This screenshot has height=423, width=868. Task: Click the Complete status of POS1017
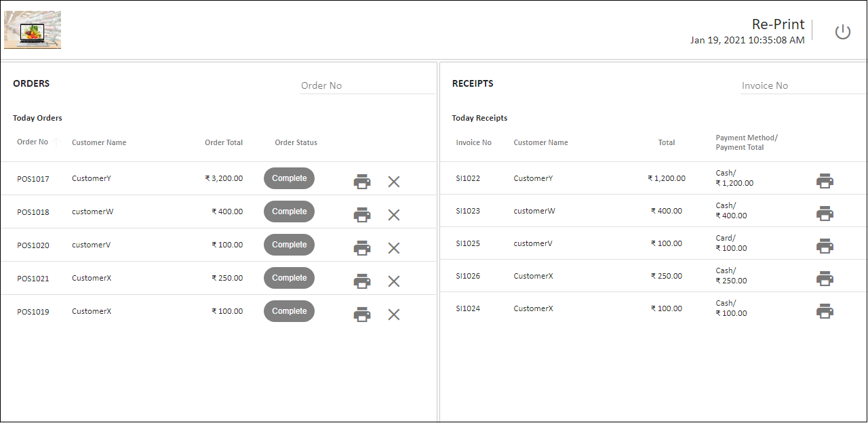[289, 178]
